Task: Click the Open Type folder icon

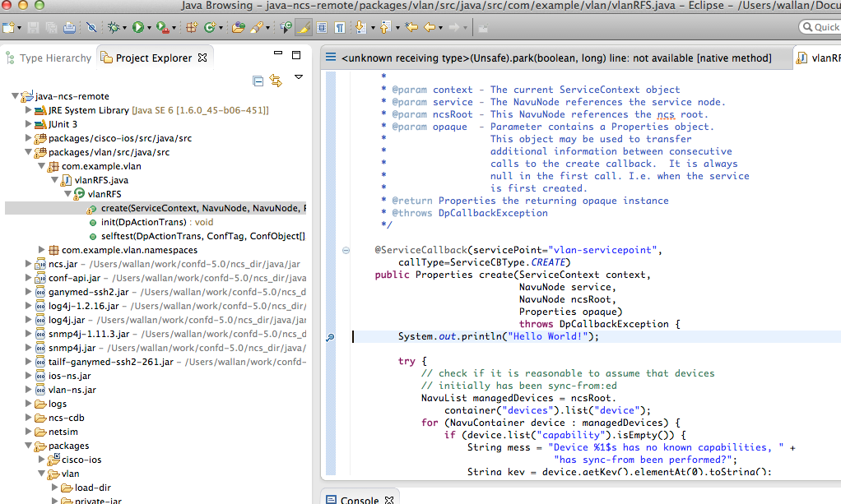Action: [x=238, y=28]
